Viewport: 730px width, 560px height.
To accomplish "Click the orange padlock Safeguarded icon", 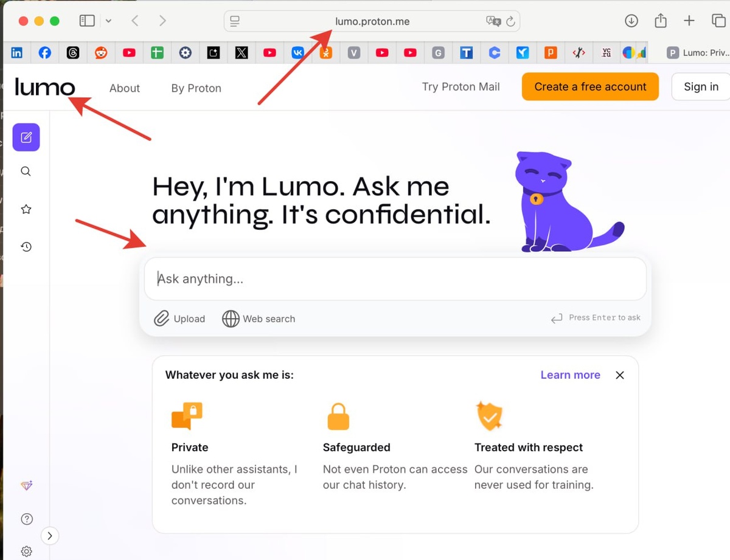I will pos(338,417).
